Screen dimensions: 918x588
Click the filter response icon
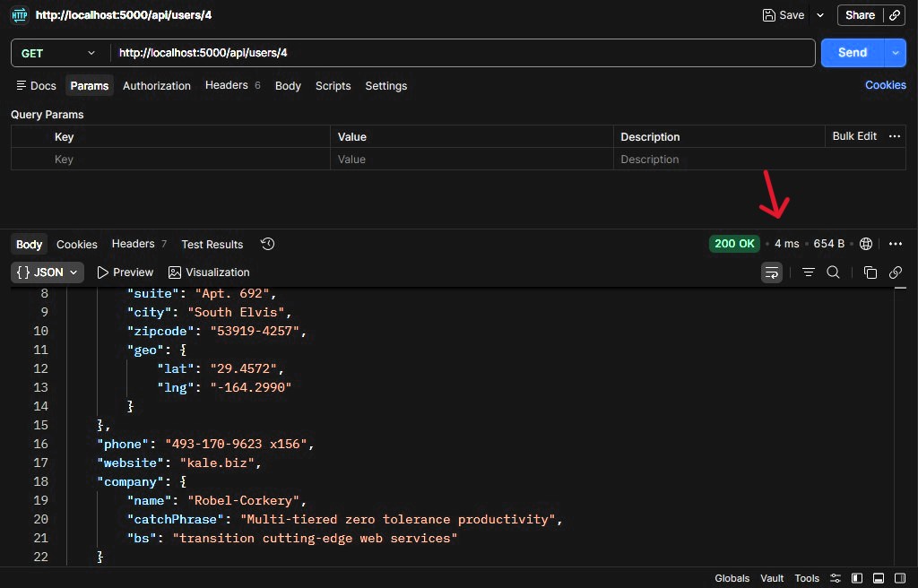809,272
